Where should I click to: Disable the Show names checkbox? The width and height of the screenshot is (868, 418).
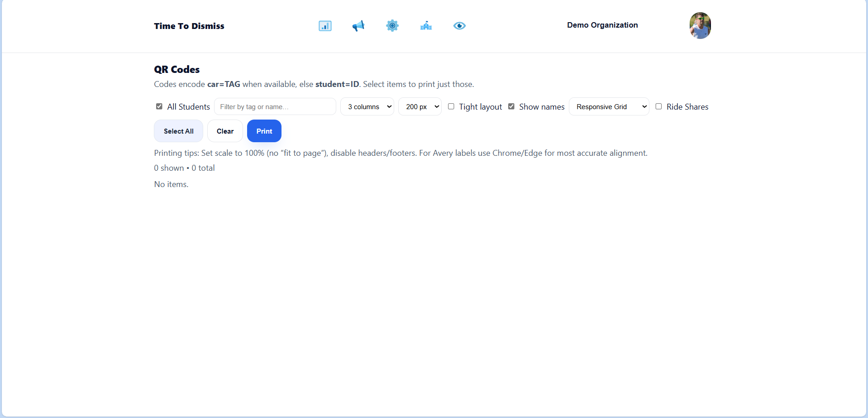click(x=511, y=106)
